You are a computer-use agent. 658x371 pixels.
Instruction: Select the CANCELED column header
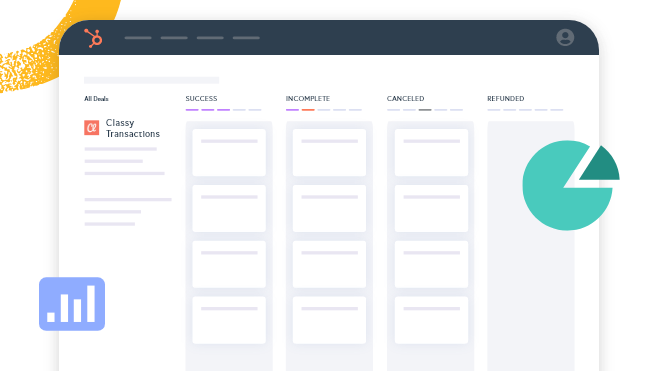405,99
